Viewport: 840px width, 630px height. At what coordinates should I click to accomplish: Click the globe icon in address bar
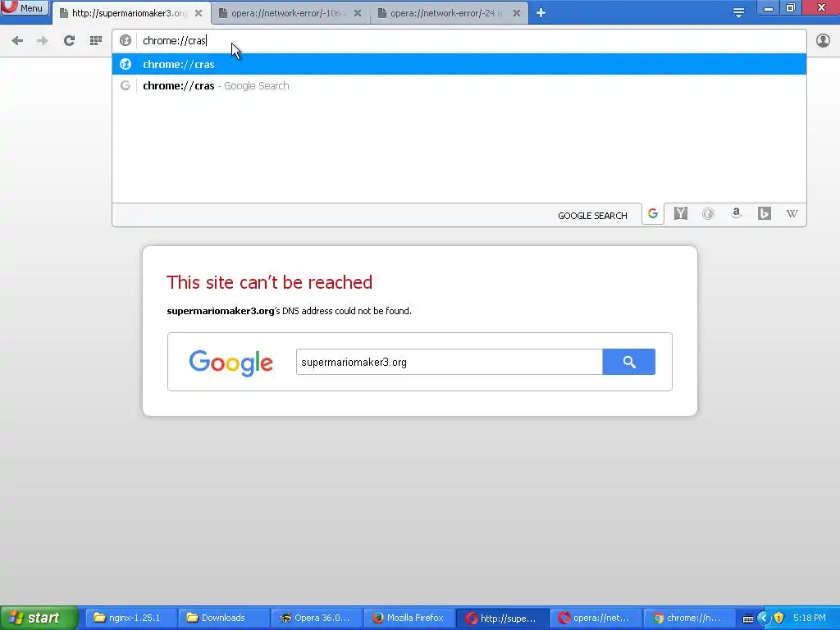pos(126,41)
